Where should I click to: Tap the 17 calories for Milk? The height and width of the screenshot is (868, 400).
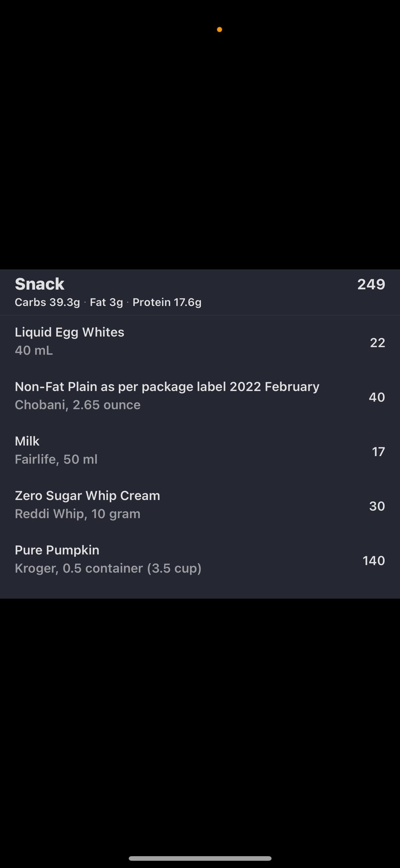coord(378,451)
